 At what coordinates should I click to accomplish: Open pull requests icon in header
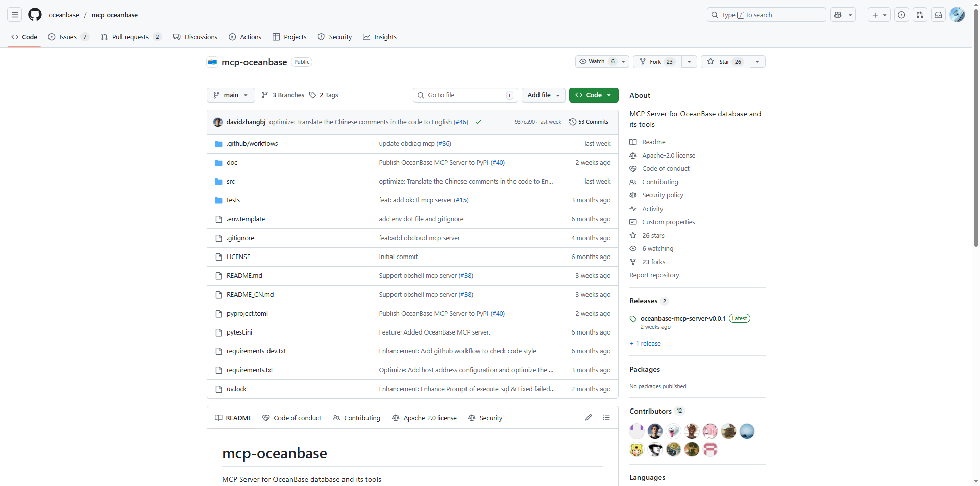pos(920,15)
